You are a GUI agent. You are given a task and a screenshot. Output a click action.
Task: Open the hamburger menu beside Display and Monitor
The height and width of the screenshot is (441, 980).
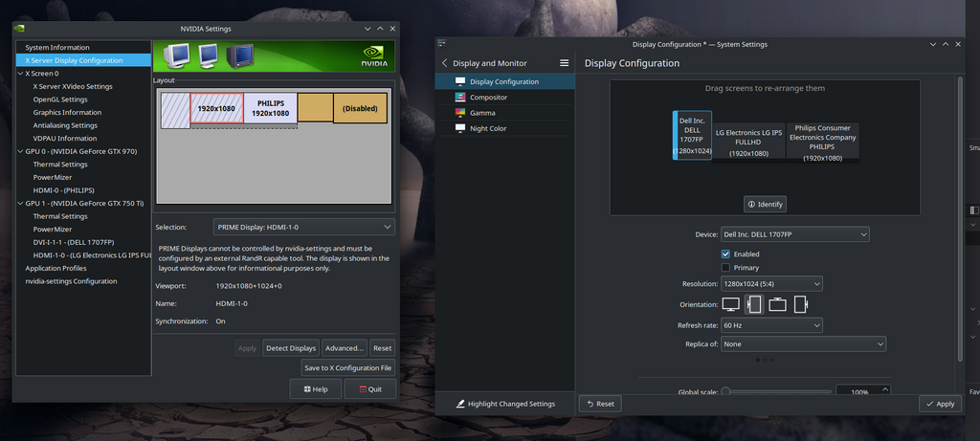(x=565, y=63)
